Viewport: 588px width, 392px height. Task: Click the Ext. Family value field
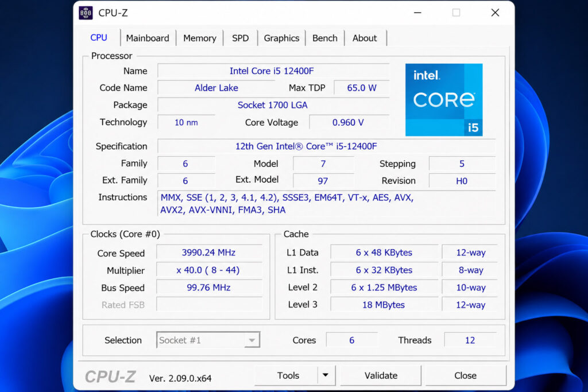[x=187, y=181]
